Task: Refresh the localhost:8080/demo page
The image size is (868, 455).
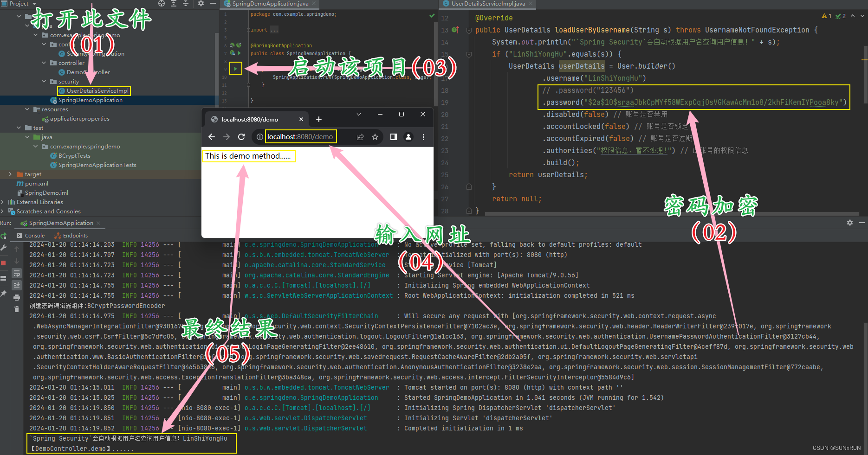Action: [241, 136]
